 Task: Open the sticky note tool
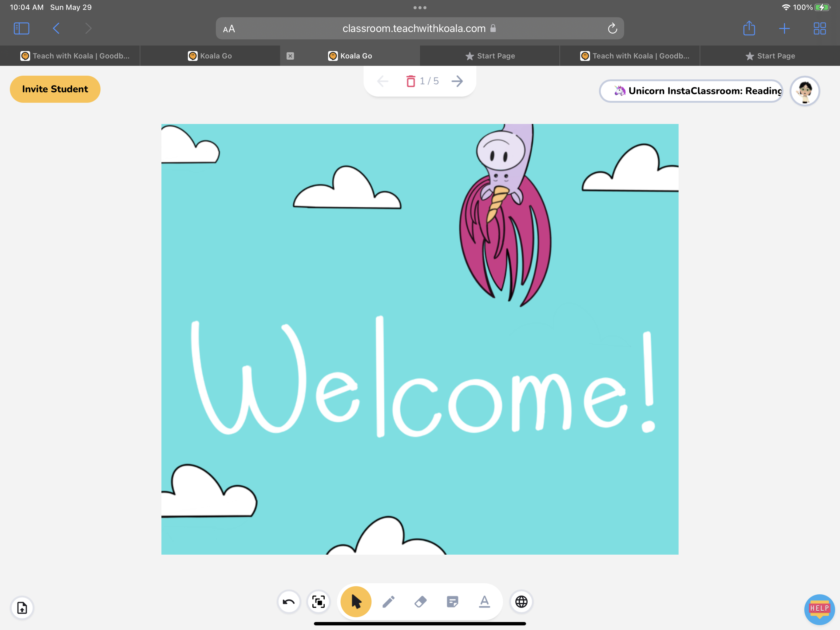(452, 601)
